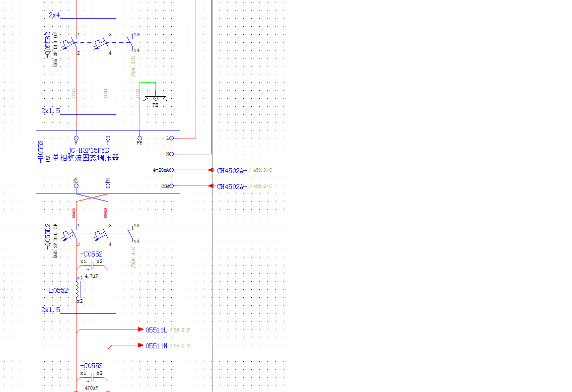Click the 05511L signal arrow
572x392 pixels.
pos(141,329)
